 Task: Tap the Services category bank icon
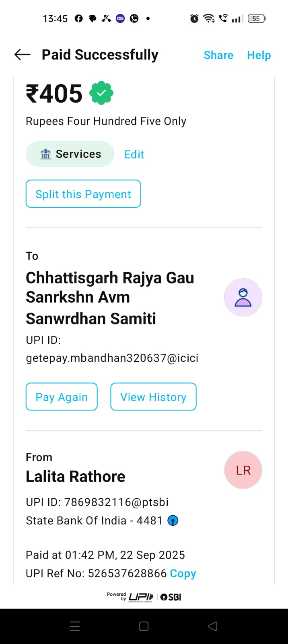coord(45,154)
